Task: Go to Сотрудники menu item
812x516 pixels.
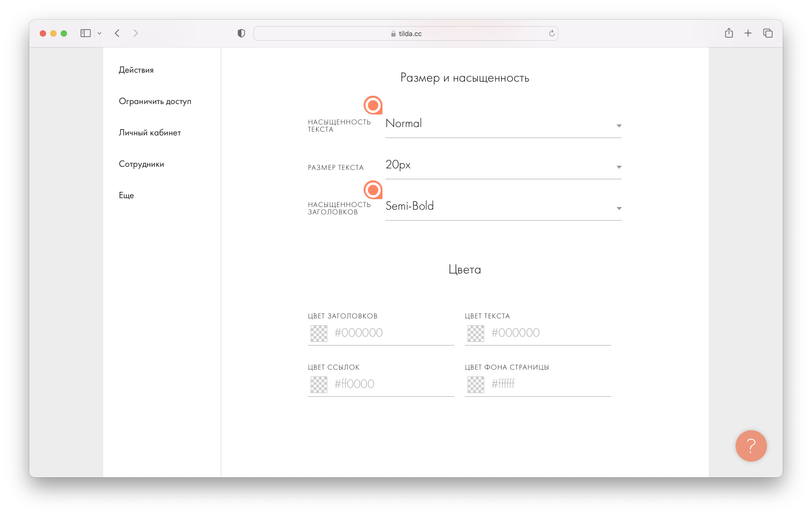Action: point(141,164)
